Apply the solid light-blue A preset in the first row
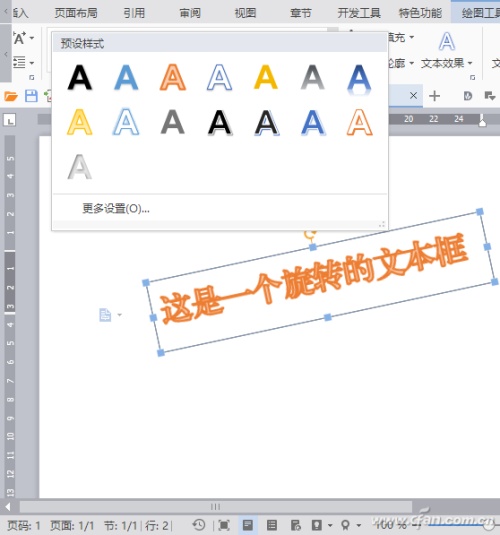Screen dimensions: 500x535 tap(126, 77)
